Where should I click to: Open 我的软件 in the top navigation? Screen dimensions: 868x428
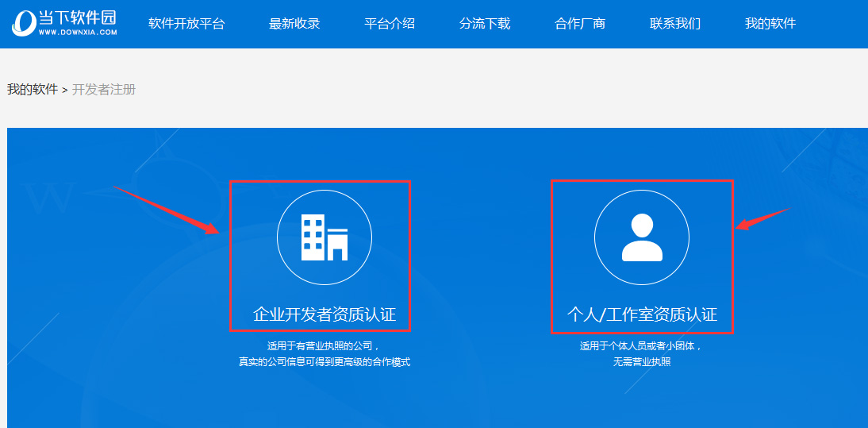[x=770, y=24]
